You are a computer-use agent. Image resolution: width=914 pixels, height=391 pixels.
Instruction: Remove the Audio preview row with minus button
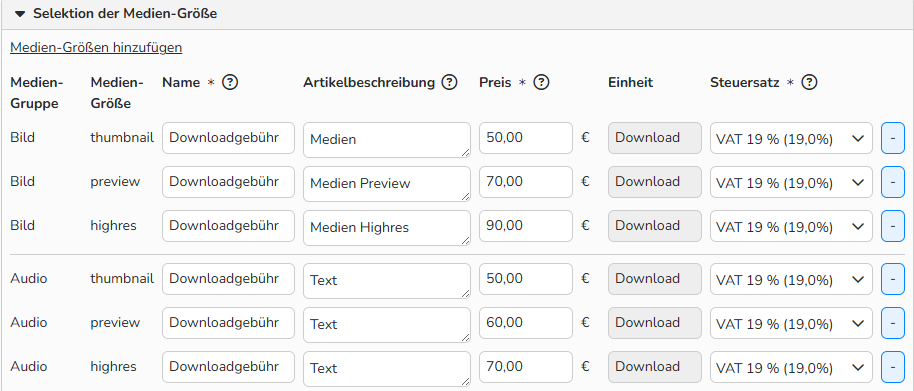tap(892, 323)
